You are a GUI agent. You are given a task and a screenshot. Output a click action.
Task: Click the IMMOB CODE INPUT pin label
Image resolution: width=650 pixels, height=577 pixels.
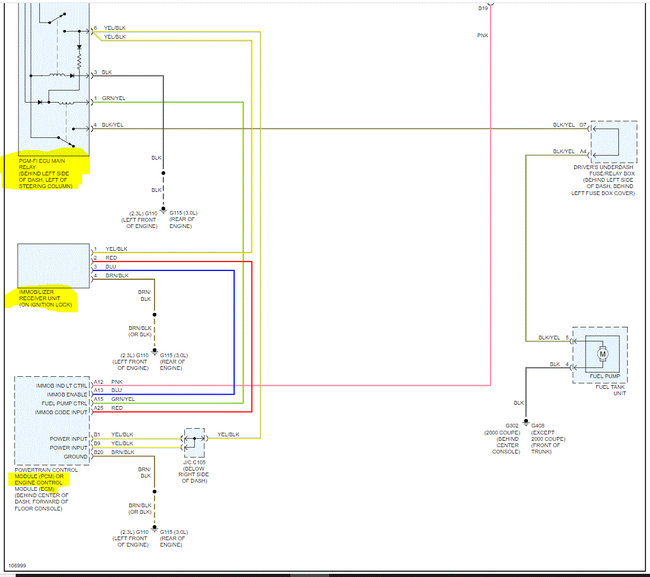pos(61,412)
